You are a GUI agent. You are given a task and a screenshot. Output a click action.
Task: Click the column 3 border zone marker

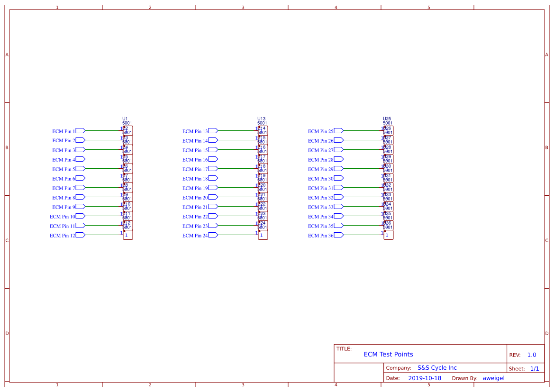pyautogui.click(x=242, y=7)
